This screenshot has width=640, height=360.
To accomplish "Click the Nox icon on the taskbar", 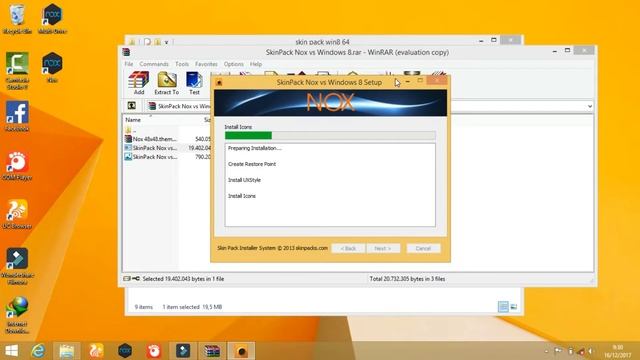I will coord(125,351).
